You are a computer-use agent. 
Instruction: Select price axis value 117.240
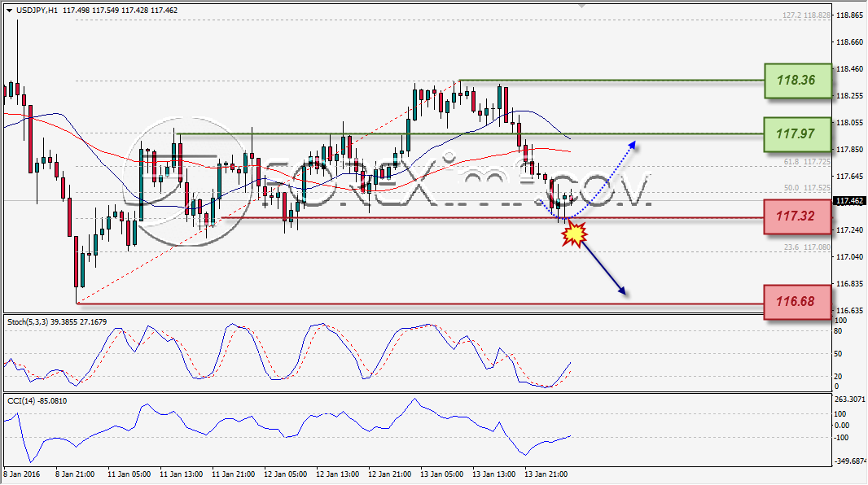pyautogui.click(x=849, y=230)
